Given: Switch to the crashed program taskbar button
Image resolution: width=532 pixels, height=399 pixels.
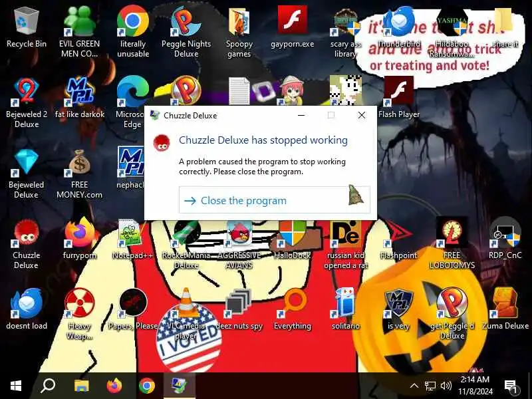Looking at the screenshot, I should coord(180,386).
